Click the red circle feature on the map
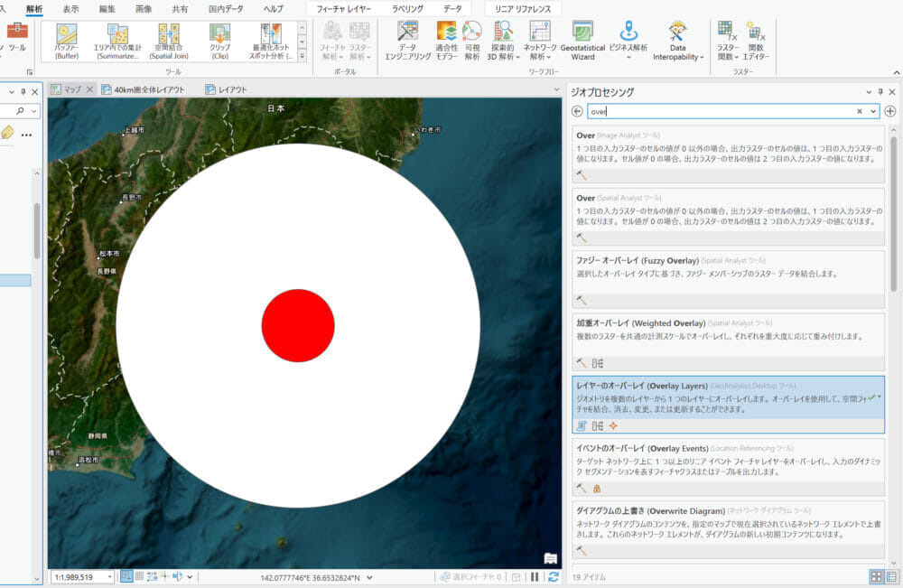The width and height of the screenshot is (903, 588). tap(298, 325)
